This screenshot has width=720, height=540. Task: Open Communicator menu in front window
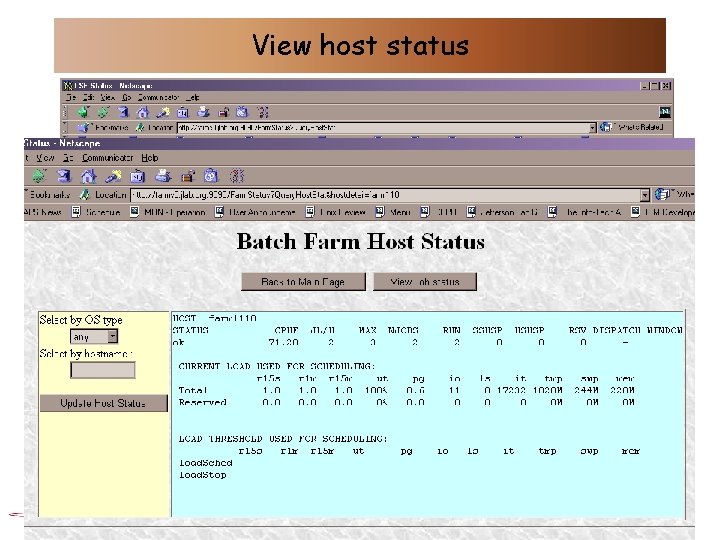pyautogui.click(x=107, y=158)
